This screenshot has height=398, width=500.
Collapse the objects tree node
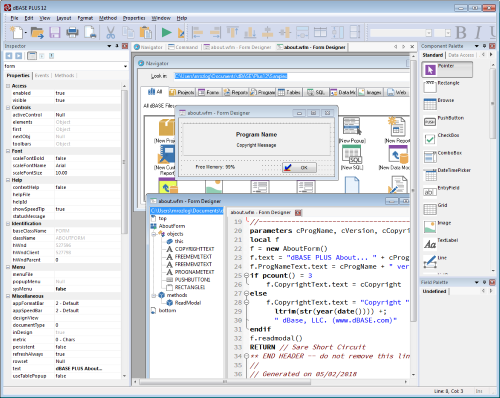coord(154,234)
